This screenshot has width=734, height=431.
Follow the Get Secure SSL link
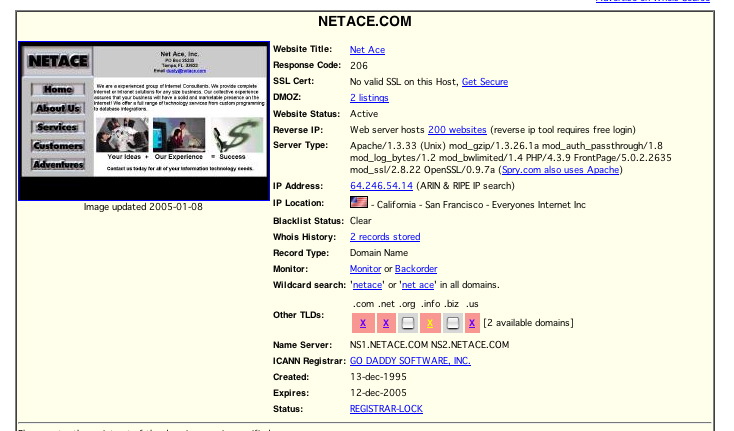point(486,81)
